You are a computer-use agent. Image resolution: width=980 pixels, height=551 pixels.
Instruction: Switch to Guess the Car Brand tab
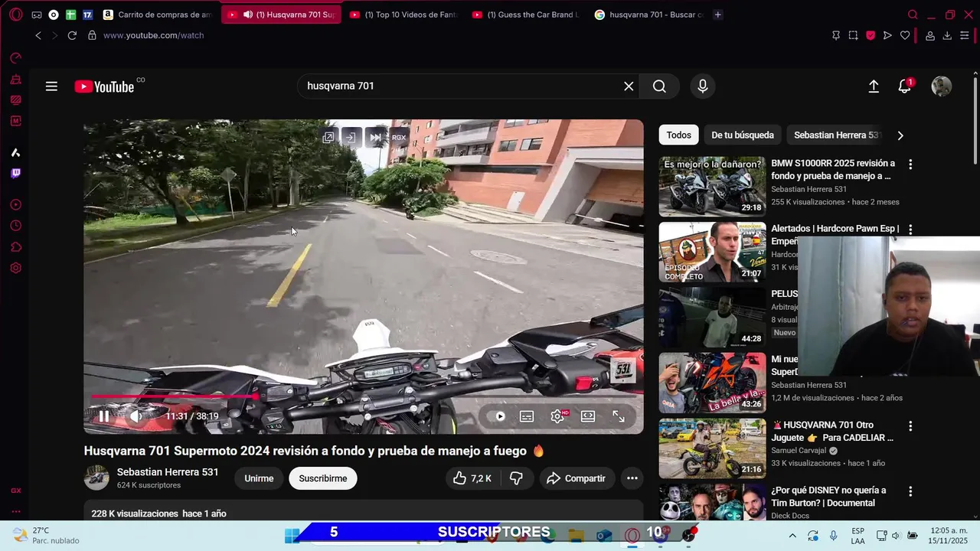click(x=527, y=15)
